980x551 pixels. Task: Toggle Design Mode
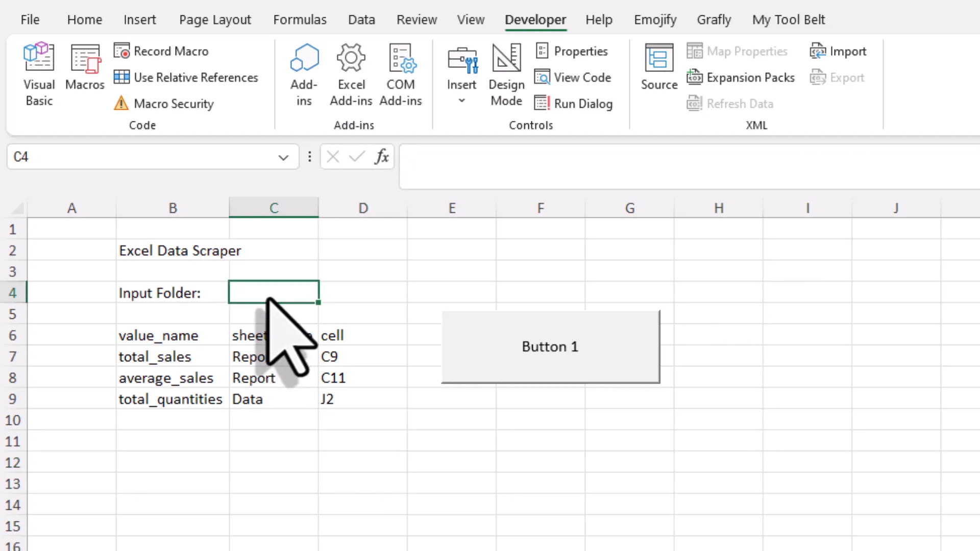pyautogui.click(x=506, y=74)
